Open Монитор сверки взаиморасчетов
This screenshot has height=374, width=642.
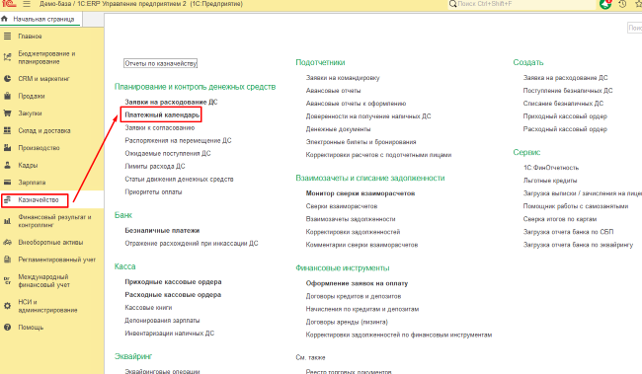tap(360, 193)
